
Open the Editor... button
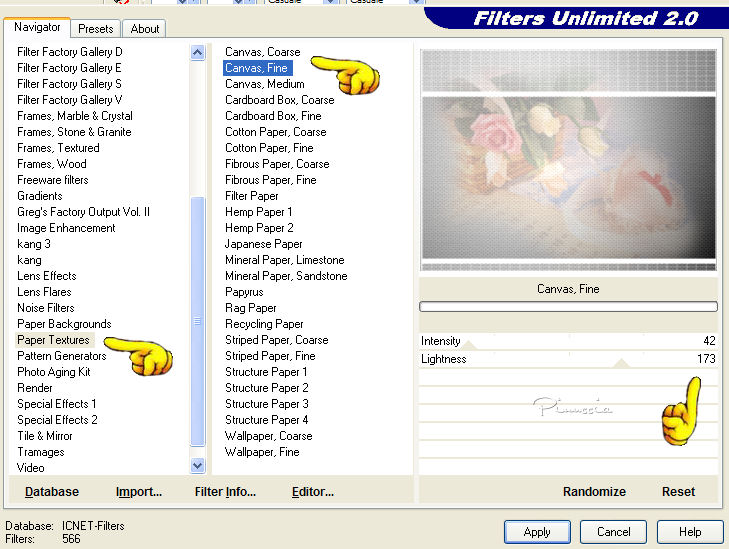click(312, 491)
